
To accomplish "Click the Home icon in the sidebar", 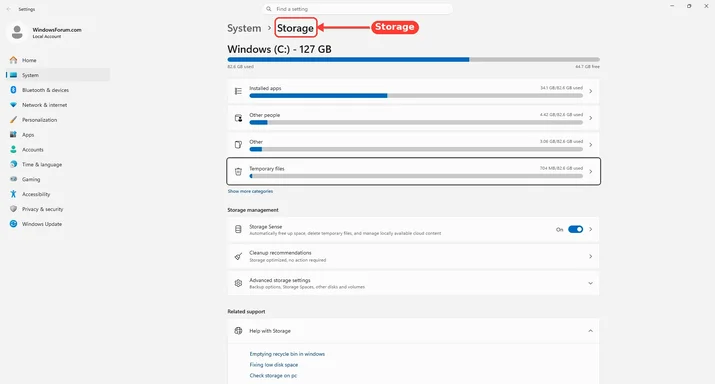I will click(13, 60).
